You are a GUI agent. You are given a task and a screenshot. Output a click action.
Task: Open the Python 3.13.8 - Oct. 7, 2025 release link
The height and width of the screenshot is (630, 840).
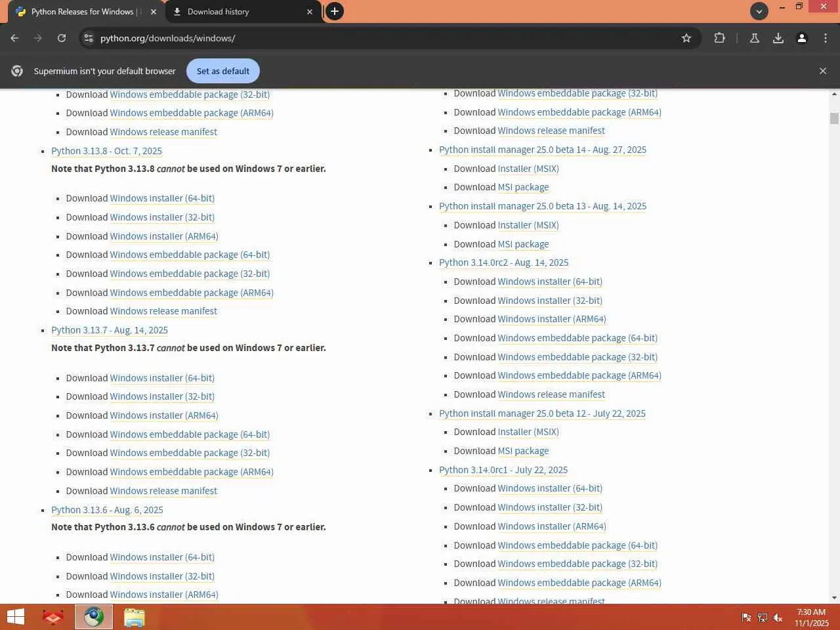tap(106, 151)
